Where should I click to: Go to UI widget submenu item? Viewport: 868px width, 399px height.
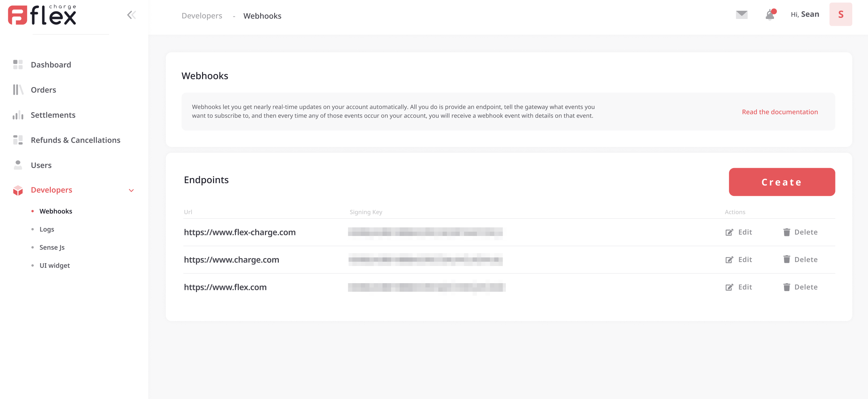[55, 266]
